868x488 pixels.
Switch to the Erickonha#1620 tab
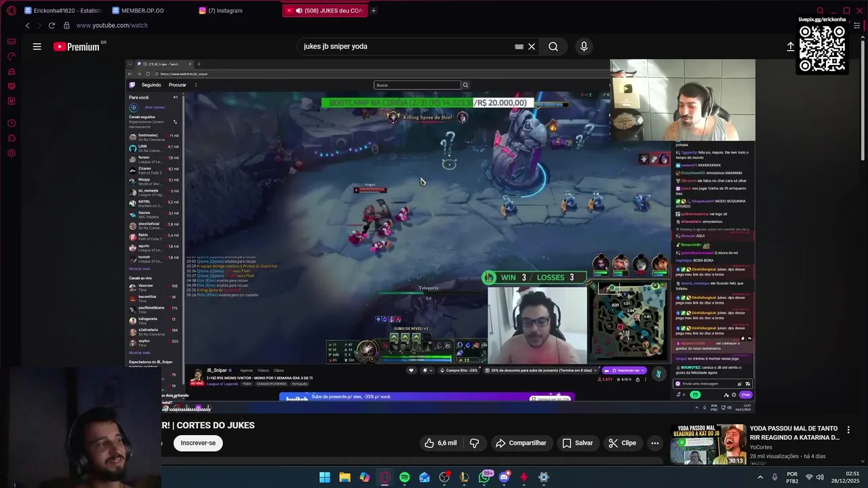[62, 11]
